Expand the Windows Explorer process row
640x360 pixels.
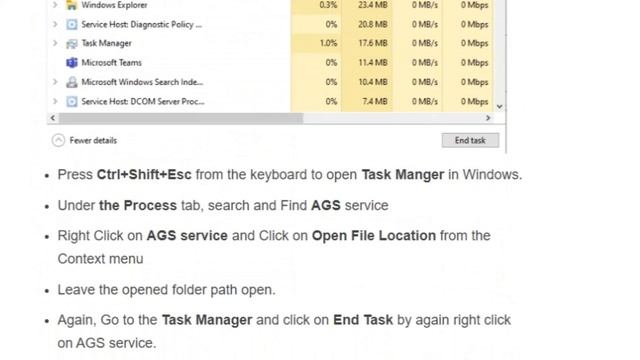[x=55, y=5]
